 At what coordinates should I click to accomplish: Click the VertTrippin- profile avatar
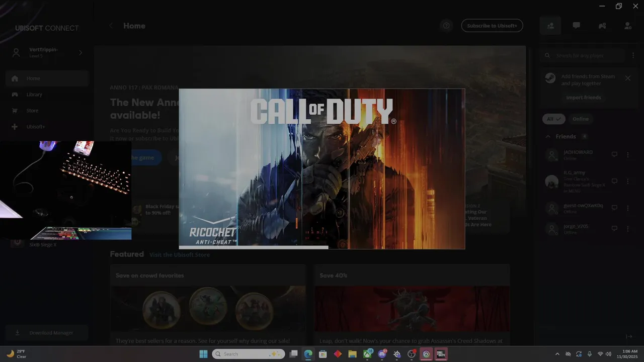(x=17, y=52)
